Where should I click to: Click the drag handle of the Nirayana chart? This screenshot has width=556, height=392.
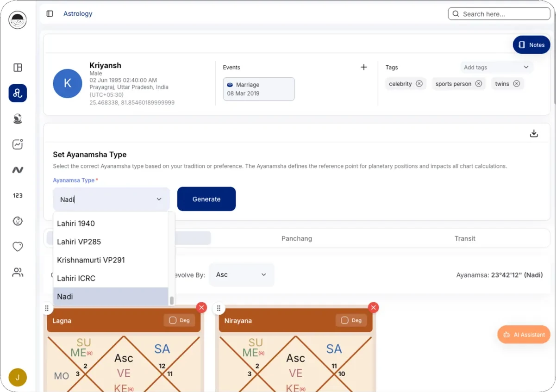(x=219, y=308)
